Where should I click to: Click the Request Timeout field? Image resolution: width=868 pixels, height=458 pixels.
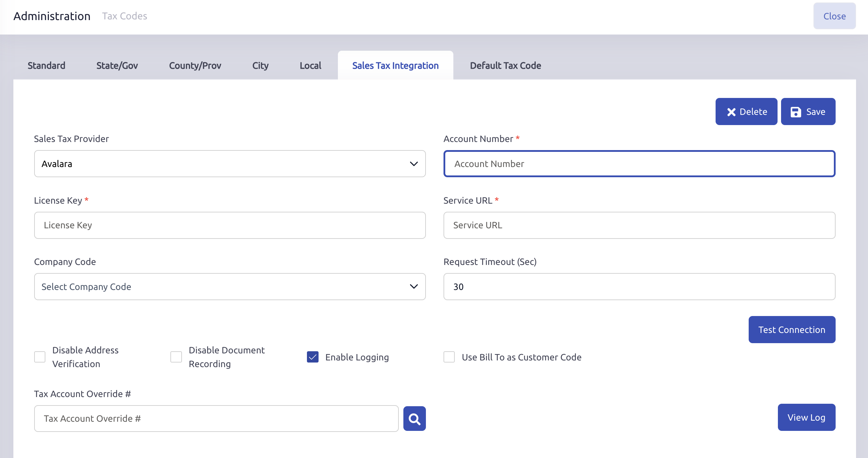tap(639, 287)
